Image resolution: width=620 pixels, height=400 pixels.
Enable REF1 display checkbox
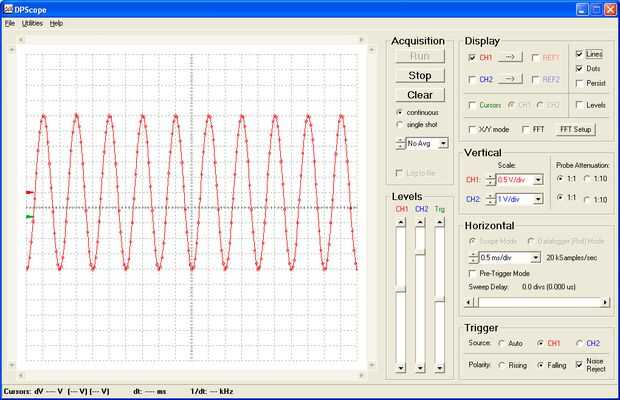(535, 58)
